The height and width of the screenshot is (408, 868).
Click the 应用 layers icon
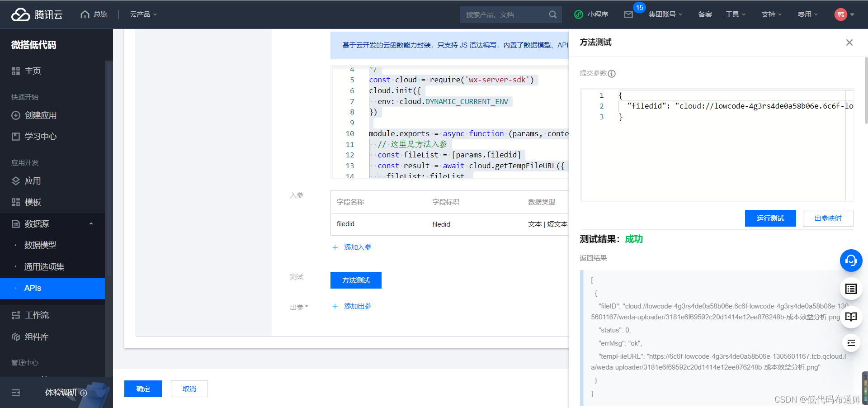(16, 181)
